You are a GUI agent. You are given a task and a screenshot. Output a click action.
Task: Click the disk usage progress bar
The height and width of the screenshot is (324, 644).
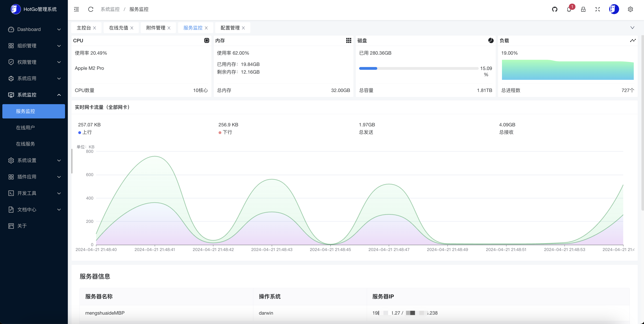[419, 68]
